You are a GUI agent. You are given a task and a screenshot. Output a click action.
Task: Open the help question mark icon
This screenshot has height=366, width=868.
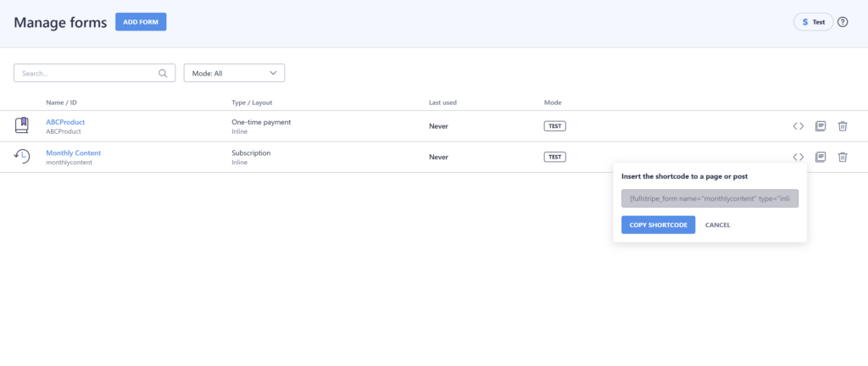[843, 22]
